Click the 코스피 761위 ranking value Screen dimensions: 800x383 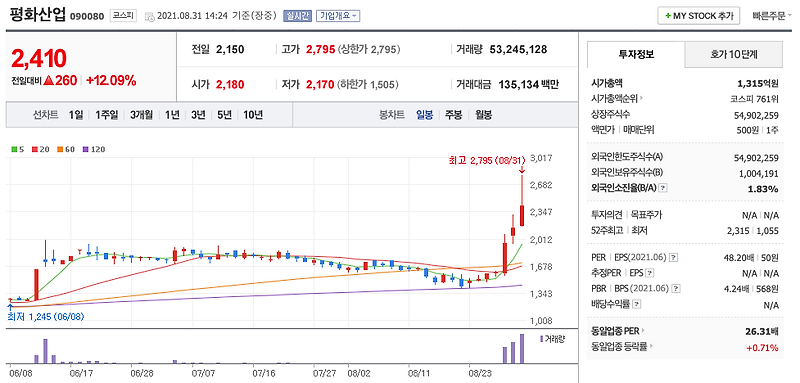point(755,99)
